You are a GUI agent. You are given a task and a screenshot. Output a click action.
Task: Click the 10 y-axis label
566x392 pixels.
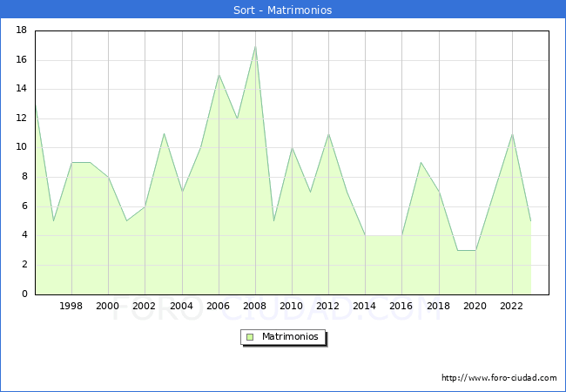(21, 148)
